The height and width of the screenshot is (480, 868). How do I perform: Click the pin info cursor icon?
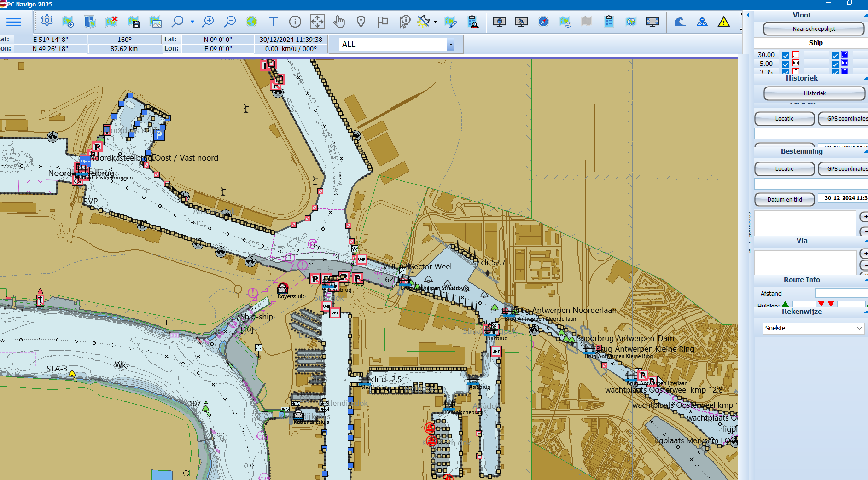[405, 22]
